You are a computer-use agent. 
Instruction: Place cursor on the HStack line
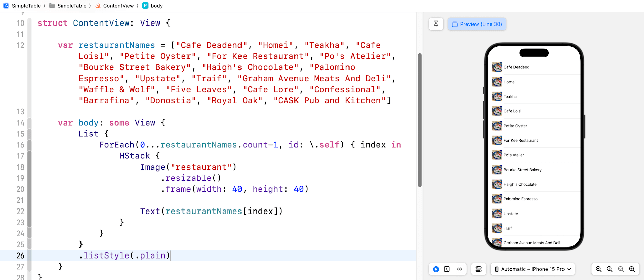135,156
